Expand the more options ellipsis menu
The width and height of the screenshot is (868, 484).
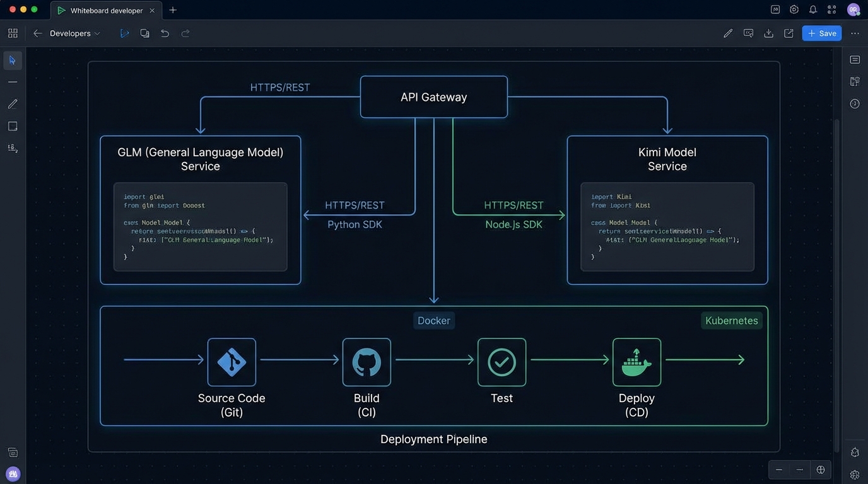(855, 33)
